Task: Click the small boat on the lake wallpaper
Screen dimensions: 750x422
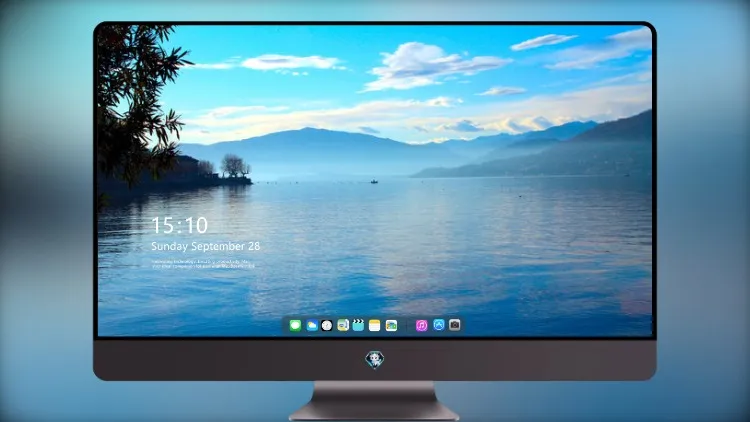Action: coord(374,181)
